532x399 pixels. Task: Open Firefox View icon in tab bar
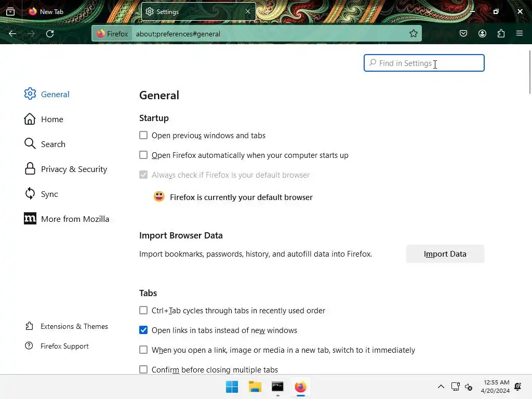click(x=10, y=11)
